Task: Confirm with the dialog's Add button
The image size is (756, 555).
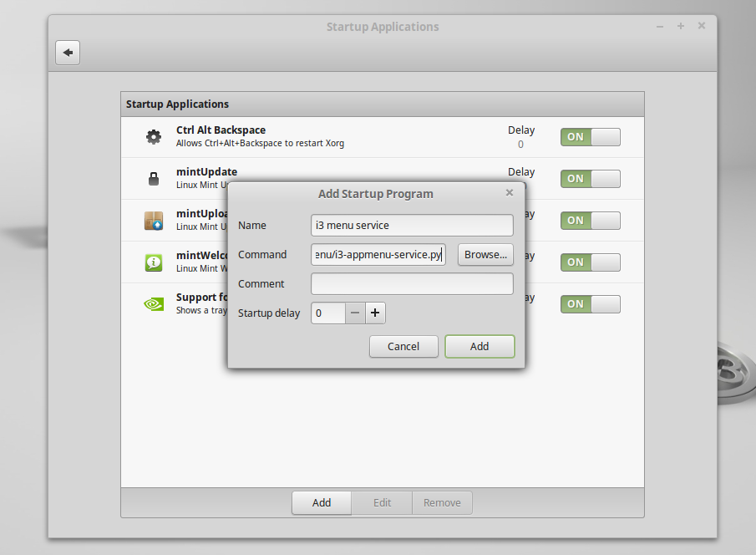Action: pos(479,347)
